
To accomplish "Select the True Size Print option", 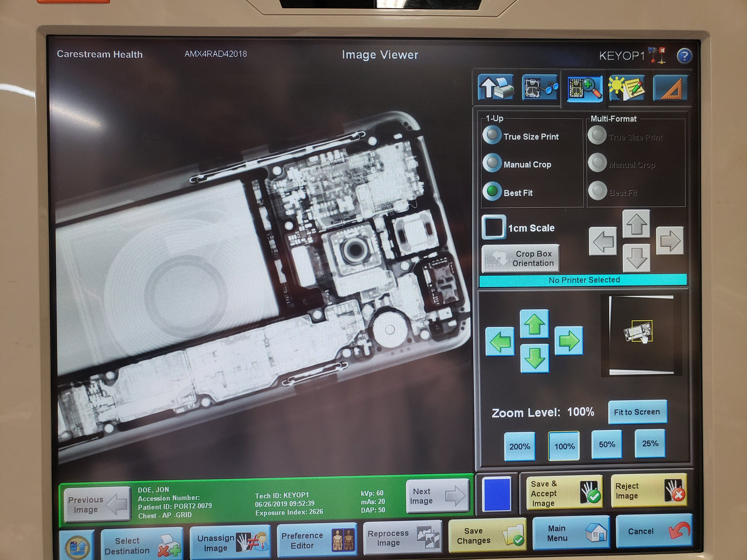I will 492,136.
